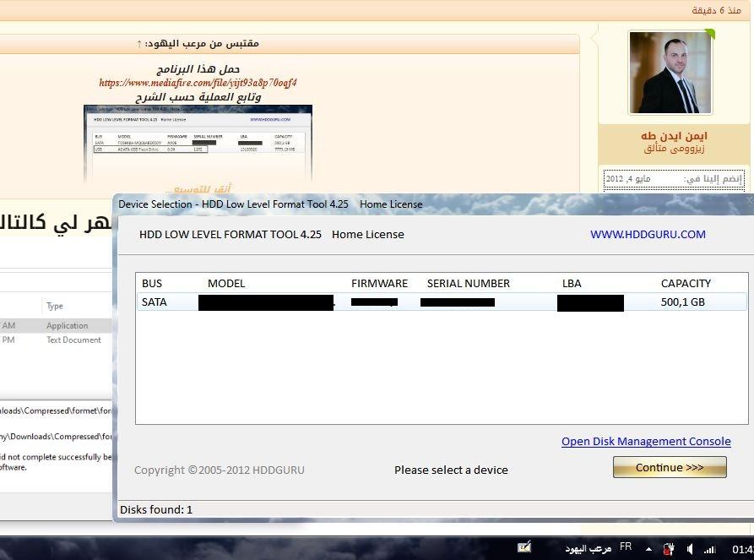Visit the WWW.HDDGURU.COM link
Image resolution: width=754 pixels, height=560 pixels.
click(648, 234)
